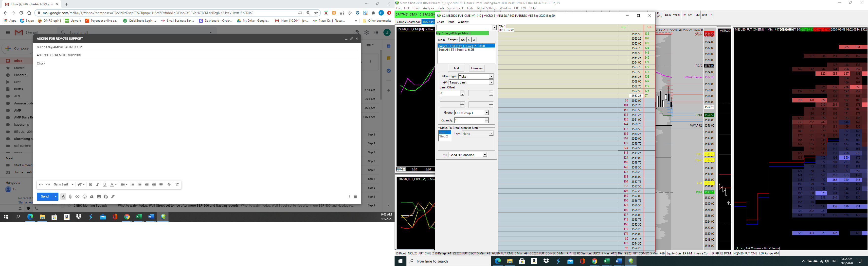This screenshot has height=266, width=868.
Task: Open the OCO Group 1 dropdown
Action: coord(486,113)
